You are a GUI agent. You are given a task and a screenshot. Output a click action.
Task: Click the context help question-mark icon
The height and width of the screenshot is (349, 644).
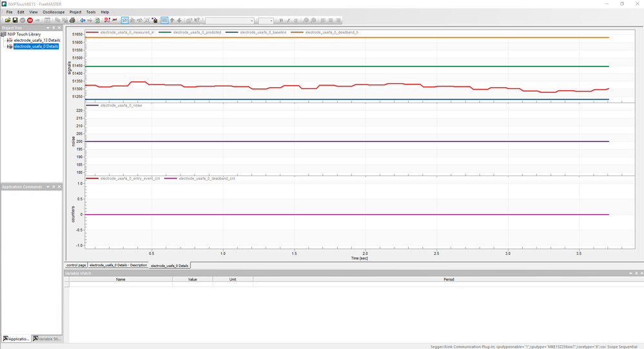click(x=197, y=20)
